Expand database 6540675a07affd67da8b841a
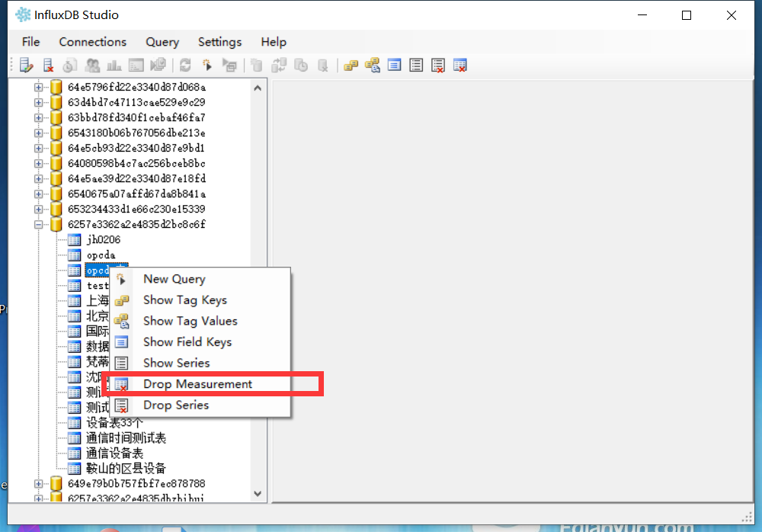Screen dimensions: 762x532 pyautogui.click(x=38, y=194)
